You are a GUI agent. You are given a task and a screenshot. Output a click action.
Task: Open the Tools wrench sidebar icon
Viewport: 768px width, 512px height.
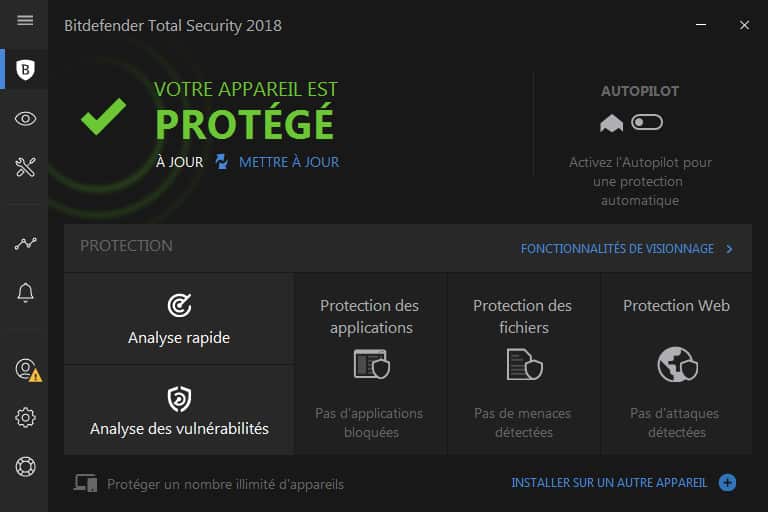click(x=25, y=167)
